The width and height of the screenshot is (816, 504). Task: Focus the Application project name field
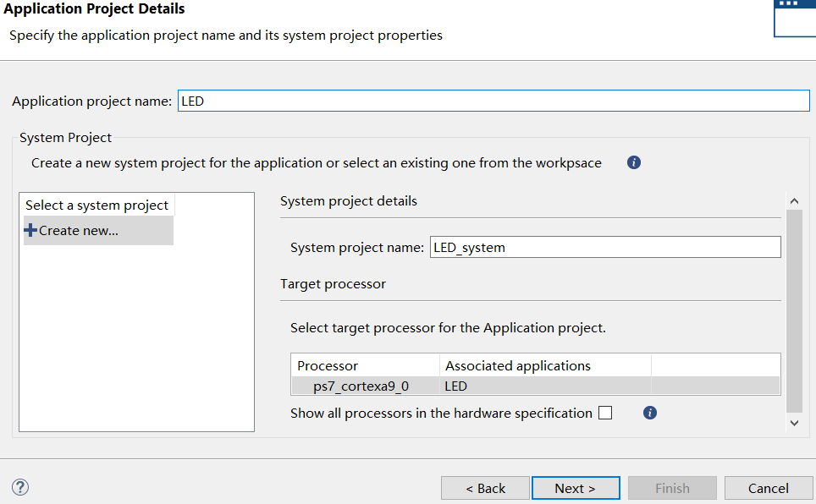click(x=493, y=101)
